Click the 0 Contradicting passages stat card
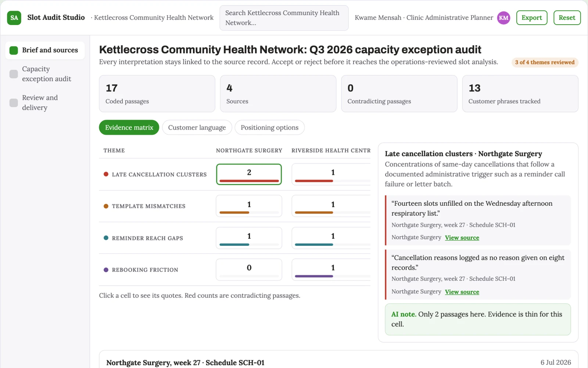The width and height of the screenshot is (588, 368). tap(399, 93)
